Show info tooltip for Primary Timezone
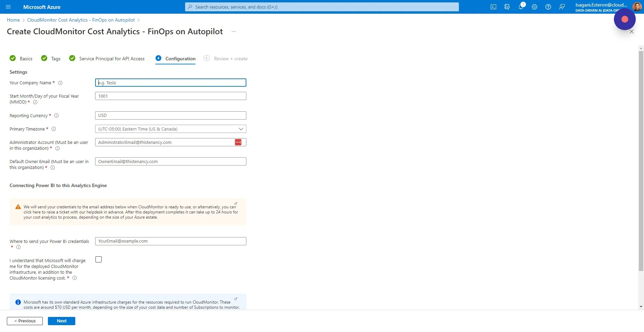644x332 pixels. (54, 129)
